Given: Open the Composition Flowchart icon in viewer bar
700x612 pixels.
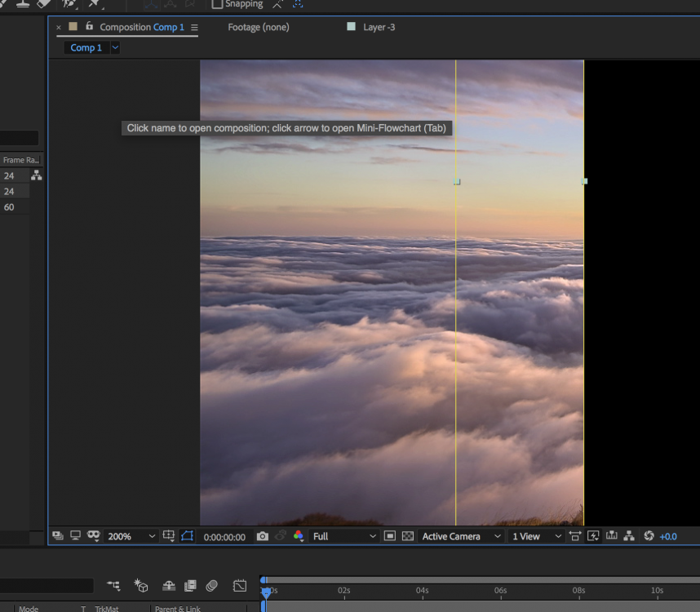Looking at the screenshot, I should click(629, 536).
